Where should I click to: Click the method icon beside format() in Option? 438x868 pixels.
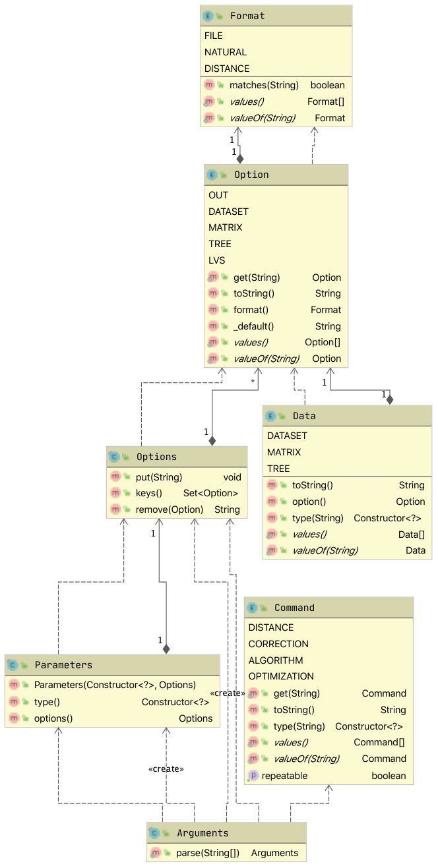pos(212,310)
